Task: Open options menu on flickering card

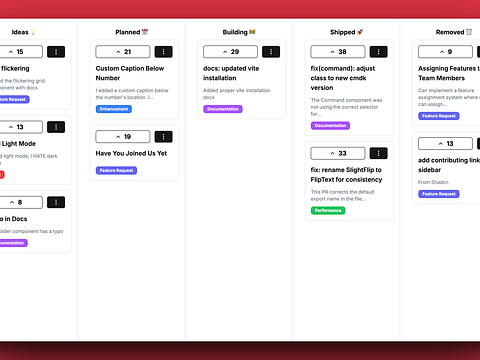Action: click(x=56, y=52)
